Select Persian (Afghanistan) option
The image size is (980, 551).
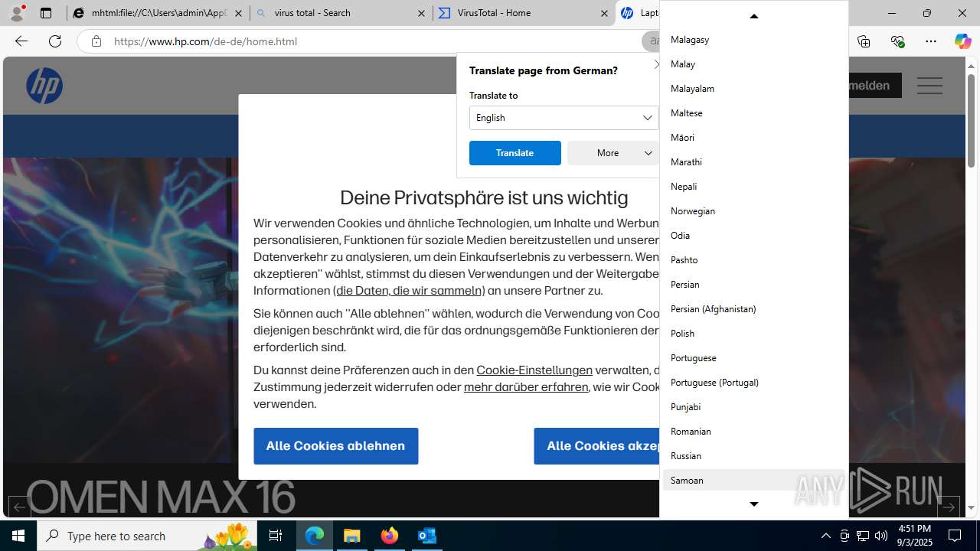coord(753,308)
